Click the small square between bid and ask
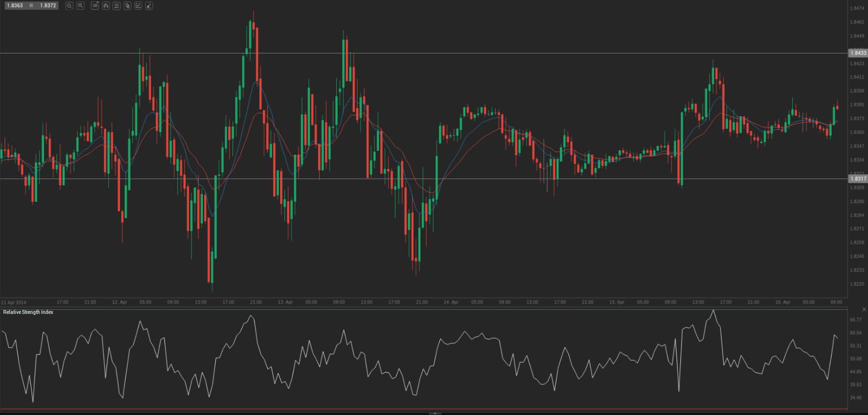 point(31,6)
